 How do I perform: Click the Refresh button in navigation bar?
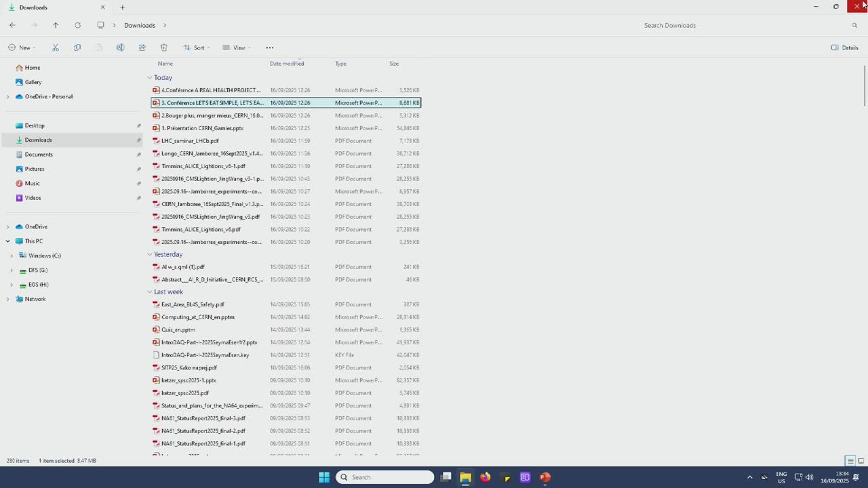click(77, 25)
